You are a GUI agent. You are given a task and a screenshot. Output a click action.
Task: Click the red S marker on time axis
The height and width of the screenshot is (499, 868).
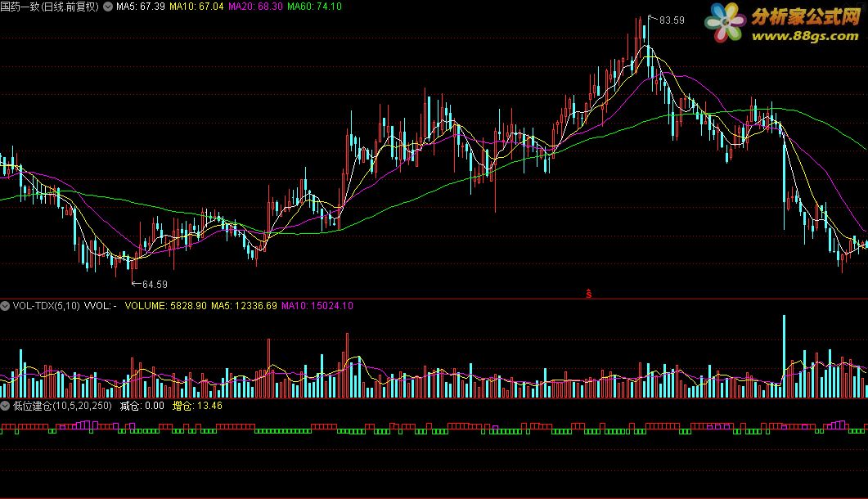(x=588, y=294)
